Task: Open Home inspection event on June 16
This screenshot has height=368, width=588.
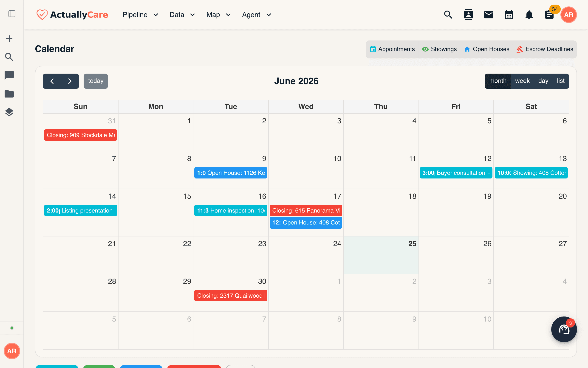Action: (231, 210)
